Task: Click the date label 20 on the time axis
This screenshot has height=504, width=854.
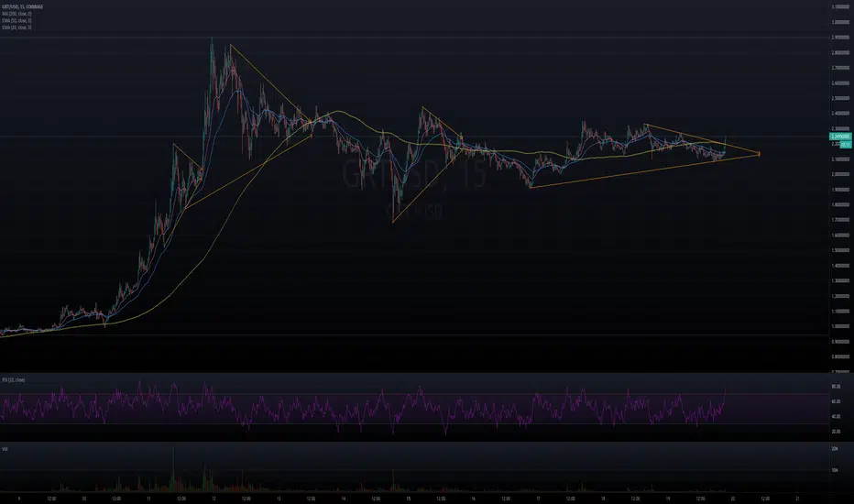Action: click(732, 499)
